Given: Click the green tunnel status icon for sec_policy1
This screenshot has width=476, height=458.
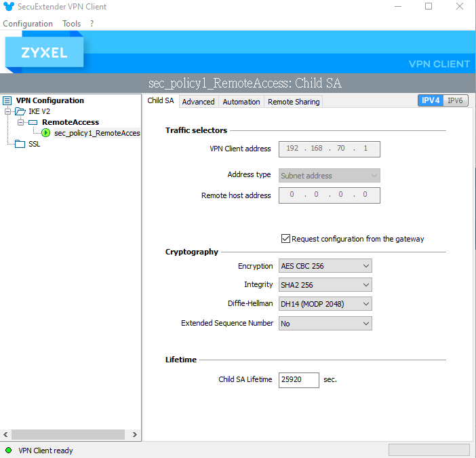Looking at the screenshot, I should pyautogui.click(x=46, y=133).
